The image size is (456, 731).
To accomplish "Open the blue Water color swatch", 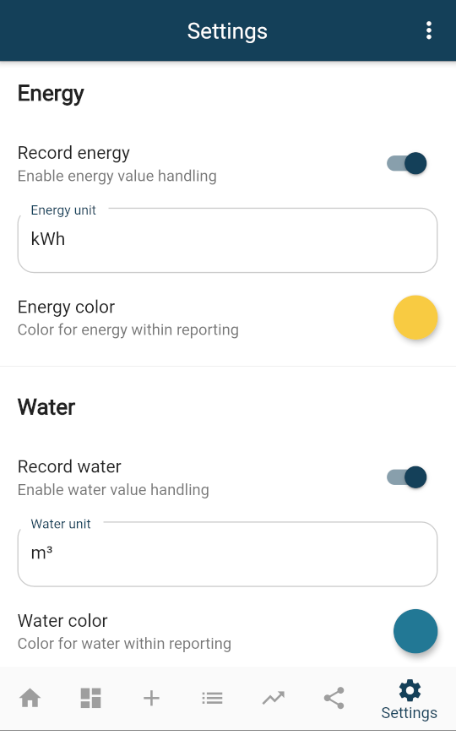I will tap(415, 631).
